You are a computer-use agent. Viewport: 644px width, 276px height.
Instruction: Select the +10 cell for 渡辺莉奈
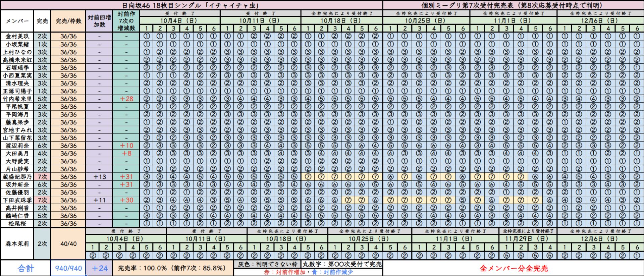tap(126, 146)
